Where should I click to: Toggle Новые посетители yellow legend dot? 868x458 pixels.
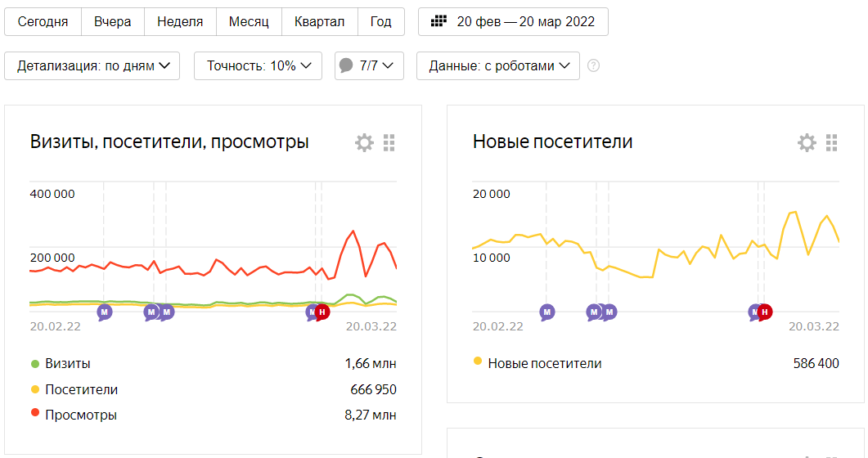tap(478, 361)
